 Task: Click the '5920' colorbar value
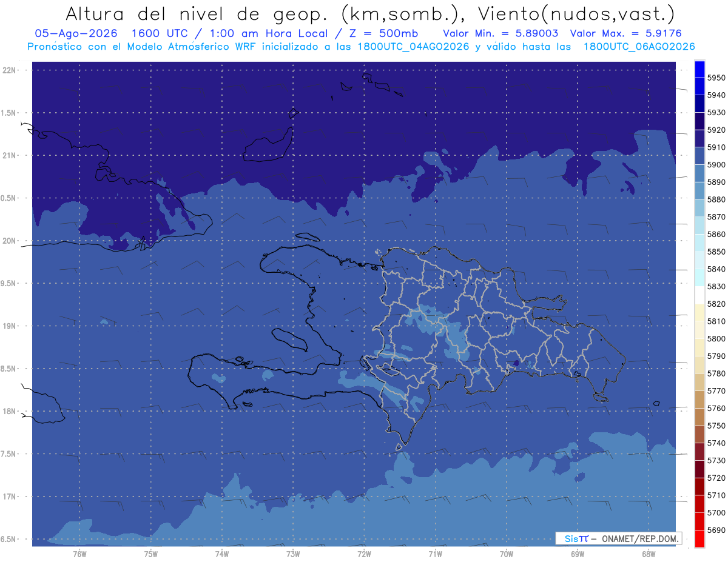tap(716, 130)
